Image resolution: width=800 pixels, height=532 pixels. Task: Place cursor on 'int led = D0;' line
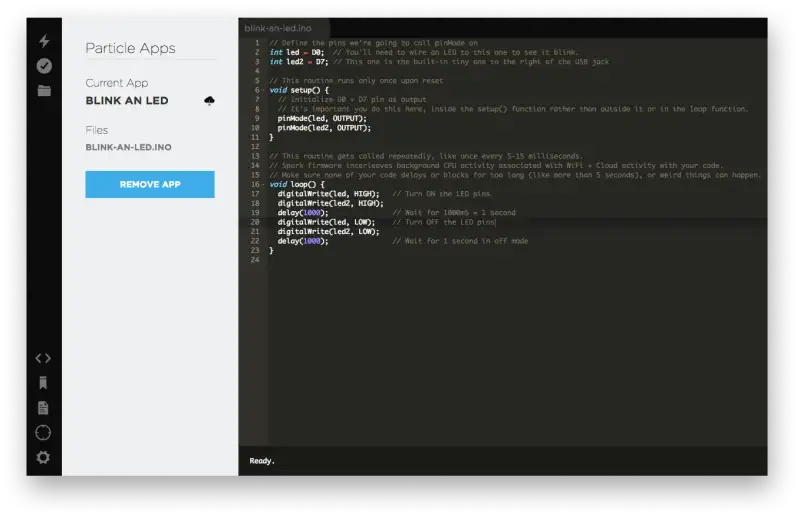click(x=297, y=53)
